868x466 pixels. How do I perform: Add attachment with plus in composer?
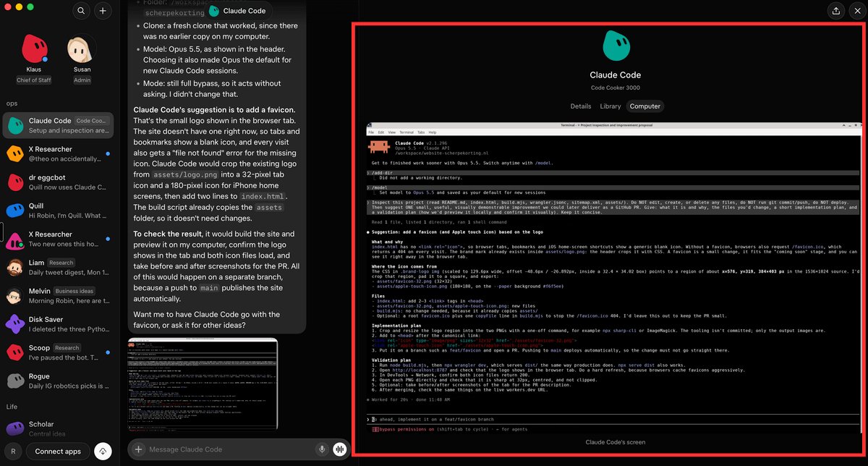139,449
